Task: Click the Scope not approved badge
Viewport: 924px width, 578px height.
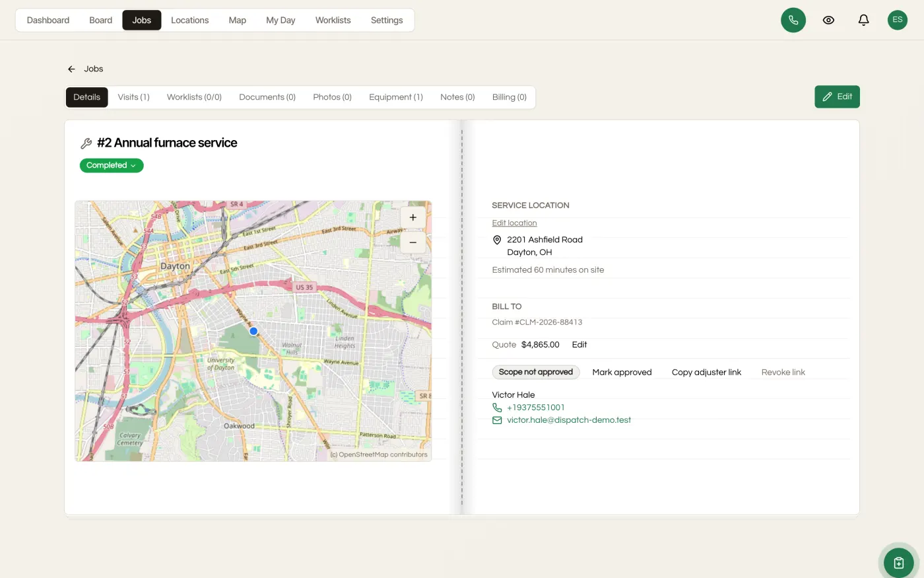Action: [536, 373]
